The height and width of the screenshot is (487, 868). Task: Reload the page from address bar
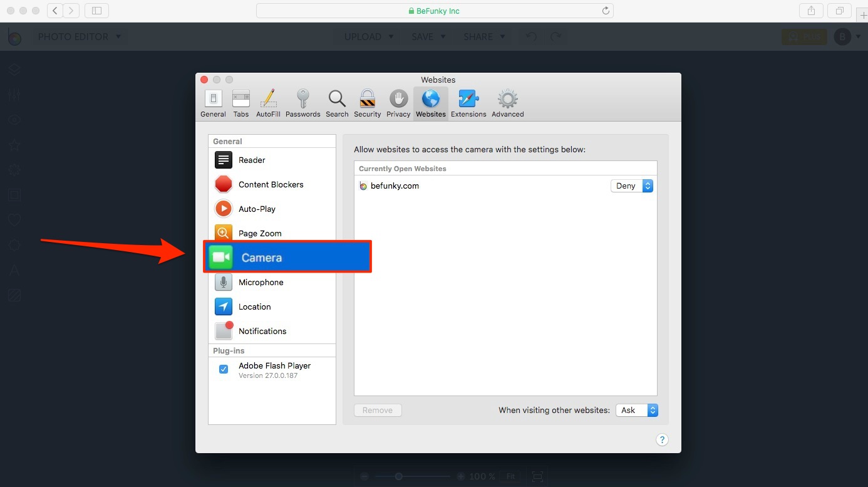coord(606,11)
